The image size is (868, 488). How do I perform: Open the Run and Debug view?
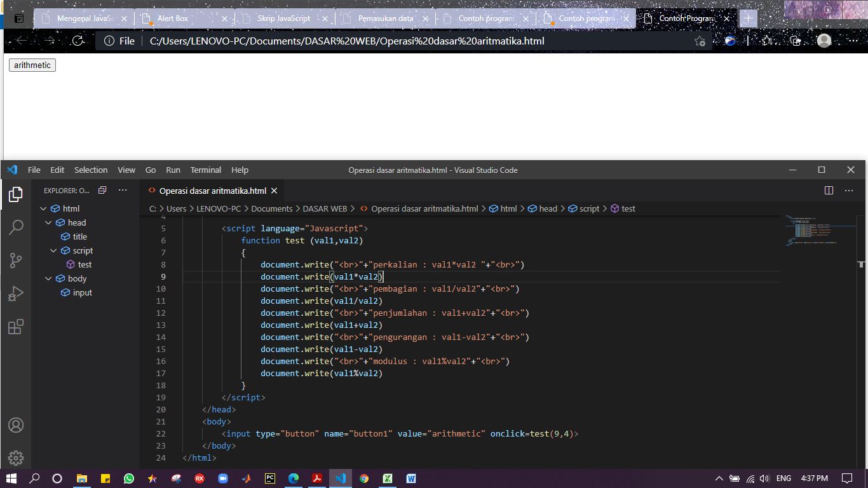[16, 293]
